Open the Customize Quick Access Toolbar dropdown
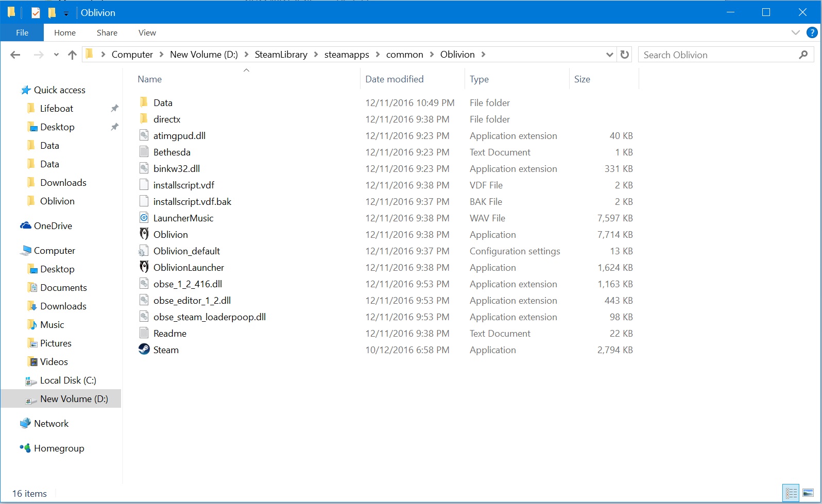The height and width of the screenshot is (504, 822). 66,13
